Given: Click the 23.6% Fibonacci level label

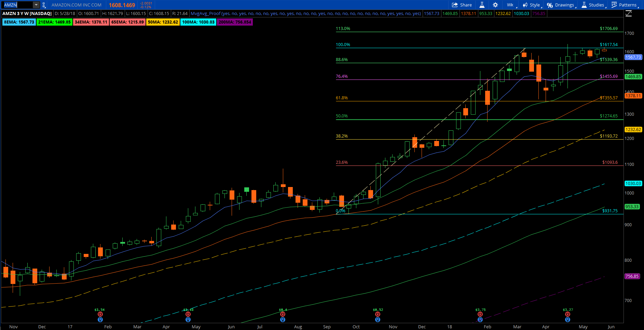Looking at the screenshot, I should click(342, 162).
